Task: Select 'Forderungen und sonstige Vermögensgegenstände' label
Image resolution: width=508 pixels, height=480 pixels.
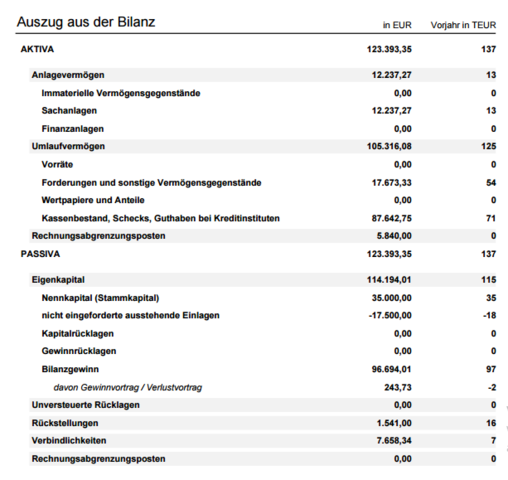Action: click(151, 183)
